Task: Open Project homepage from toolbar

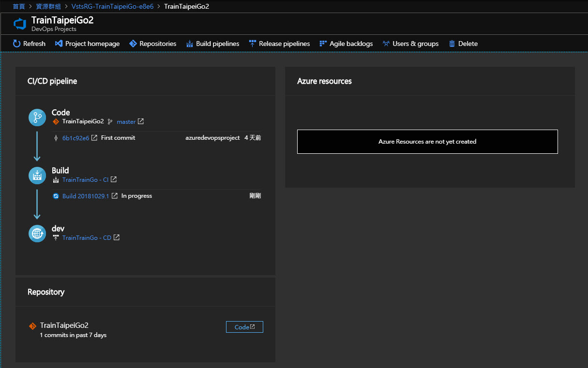Action: pos(87,44)
